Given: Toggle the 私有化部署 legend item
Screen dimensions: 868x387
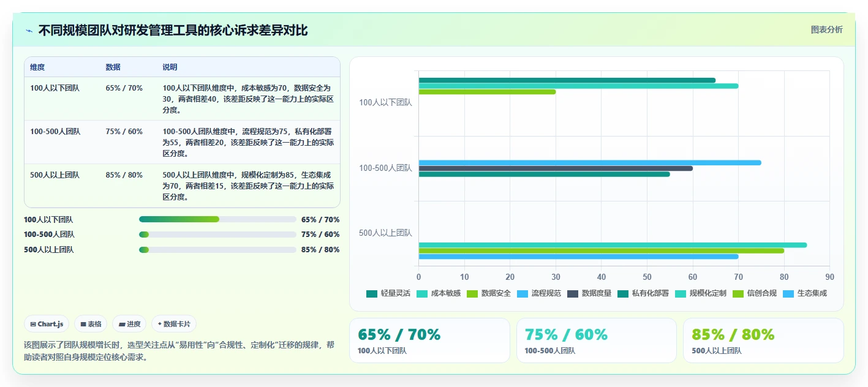Looking at the screenshot, I should coord(643,293).
